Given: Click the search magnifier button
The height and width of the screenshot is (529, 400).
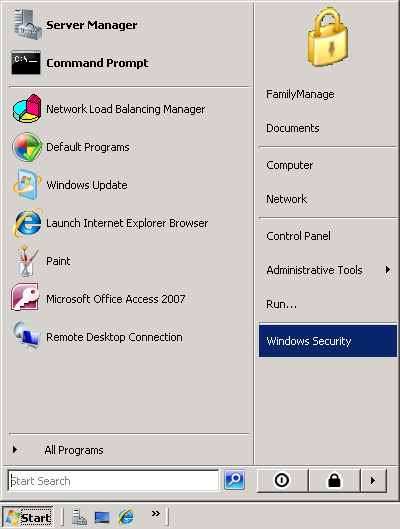Looking at the screenshot, I should 234,479.
